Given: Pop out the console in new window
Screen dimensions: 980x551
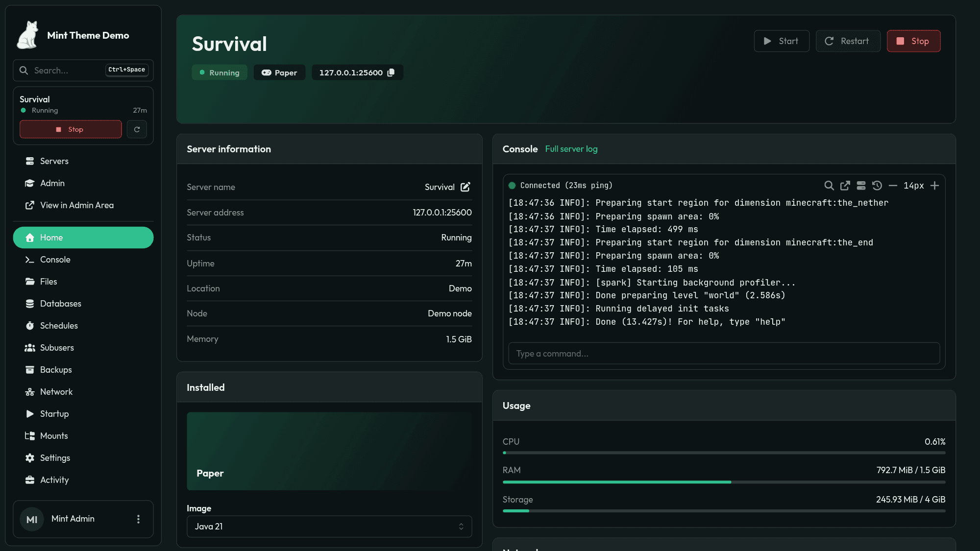Looking at the screenshot, I should pos(845,186).
